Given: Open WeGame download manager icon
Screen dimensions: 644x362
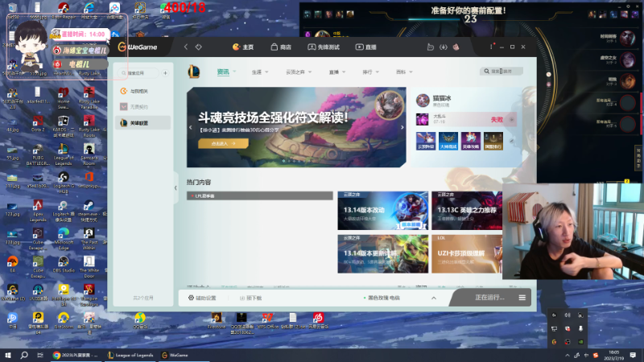Looking at the screenshot, I should 444,47.
